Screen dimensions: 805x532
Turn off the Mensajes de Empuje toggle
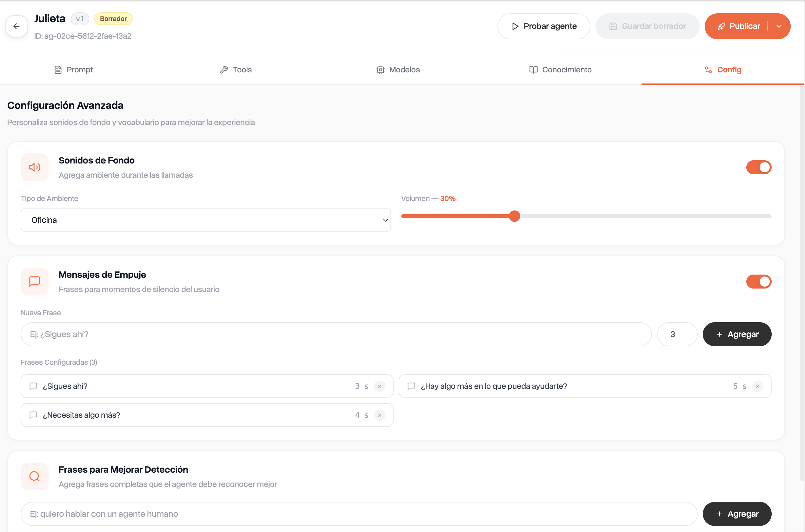pyautogui.click(x=759, y=282)
